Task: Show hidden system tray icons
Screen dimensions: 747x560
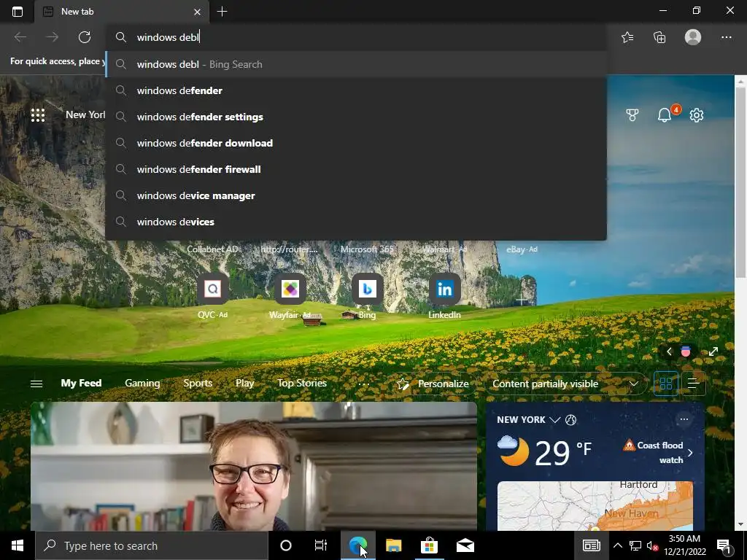Action: click(x=617, y=545)
